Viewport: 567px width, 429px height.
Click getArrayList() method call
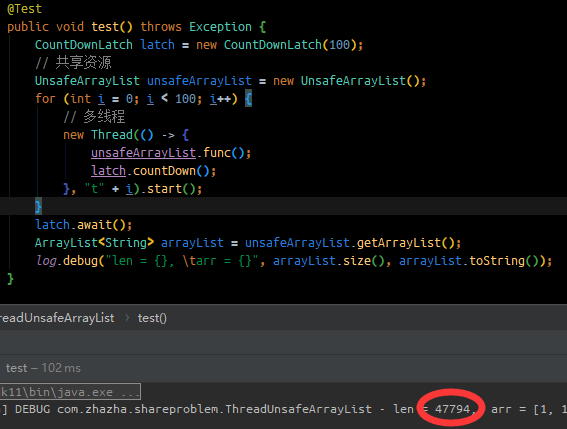[406, 243]
